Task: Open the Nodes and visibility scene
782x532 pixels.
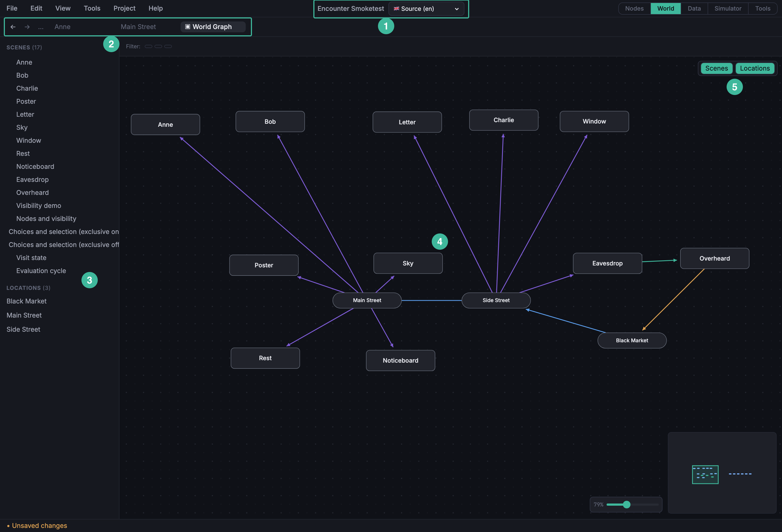Action: [46, 218]
